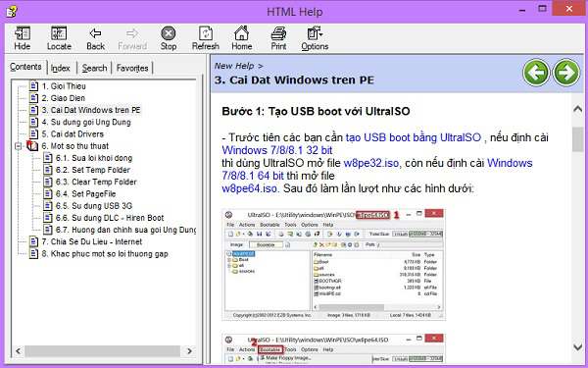The height and width of the screenshot is (368, 588).
Task: Refresh the help page
Action: coord(205,38)
